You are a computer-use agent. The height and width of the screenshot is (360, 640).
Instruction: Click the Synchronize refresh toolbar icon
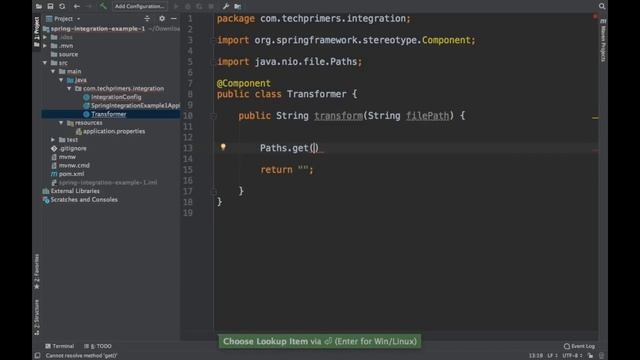[x=62, y=6]
